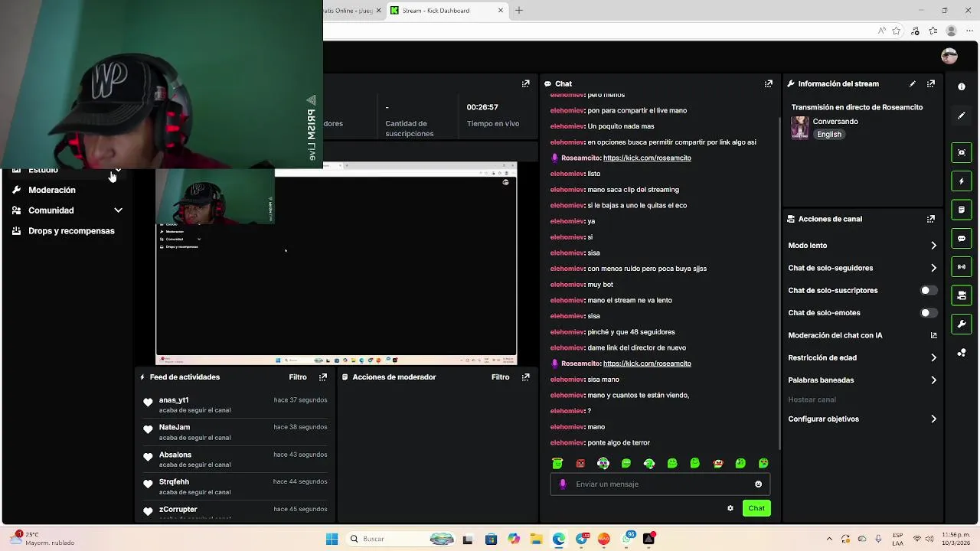Click Enviar un mensaje input field
Viewport: 980px width, 551px height.
[x=661, y=484]
